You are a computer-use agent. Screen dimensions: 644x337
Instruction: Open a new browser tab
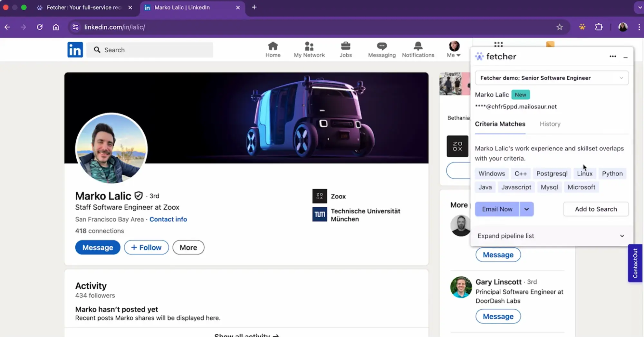254,7
